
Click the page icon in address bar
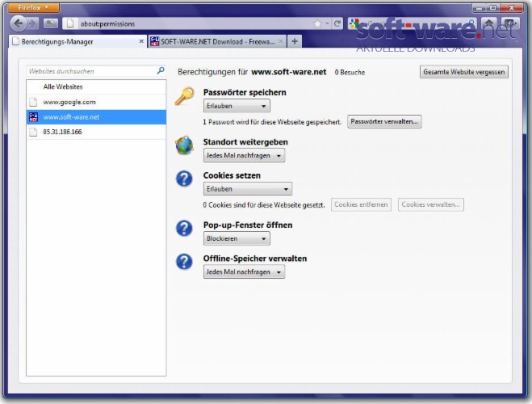[x=70, y=23]
